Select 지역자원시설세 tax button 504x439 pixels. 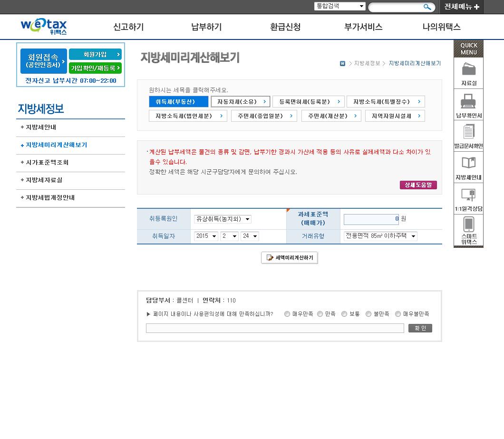(395, 116)
